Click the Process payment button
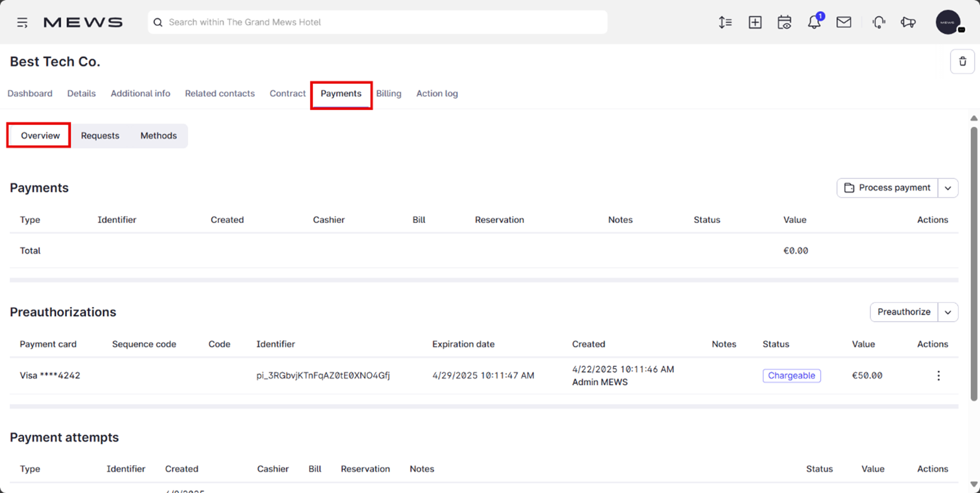980x493 pixels. tap(887, 188)
